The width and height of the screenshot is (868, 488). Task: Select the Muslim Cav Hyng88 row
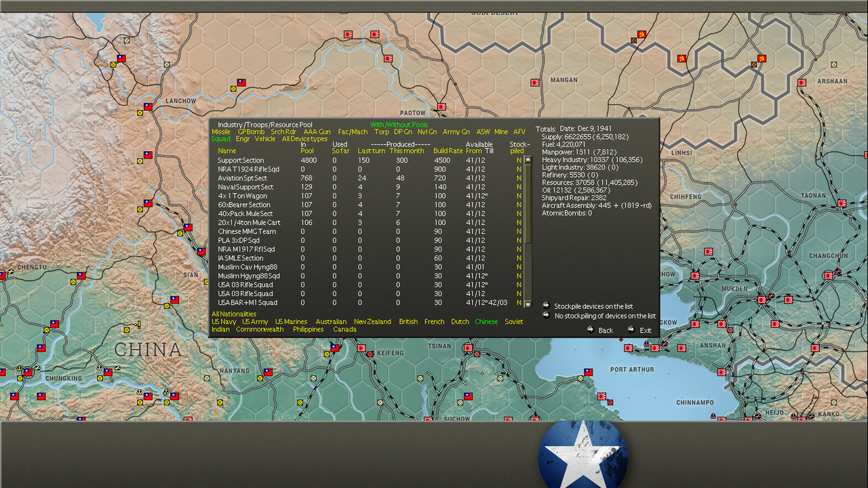point(370,267)
